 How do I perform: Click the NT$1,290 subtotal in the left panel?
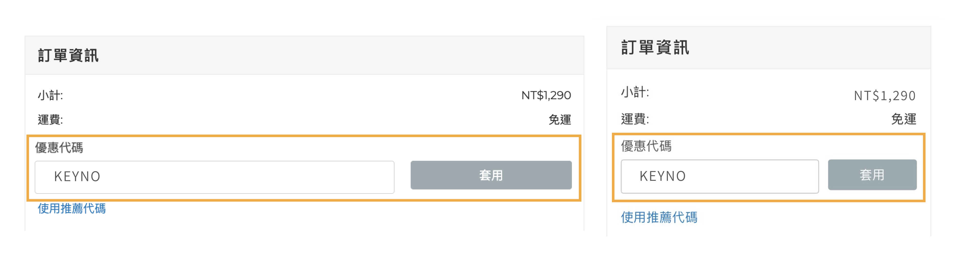[x=546, y=95]
